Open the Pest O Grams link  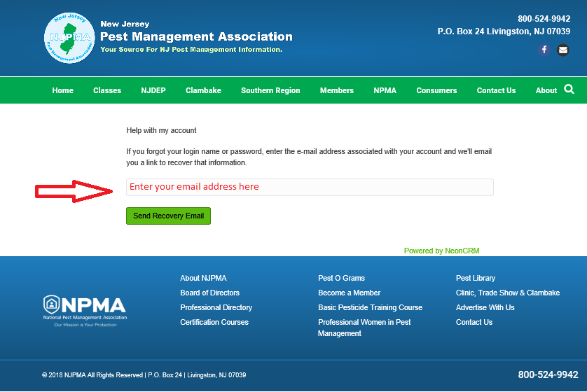[x=341, y=278]
